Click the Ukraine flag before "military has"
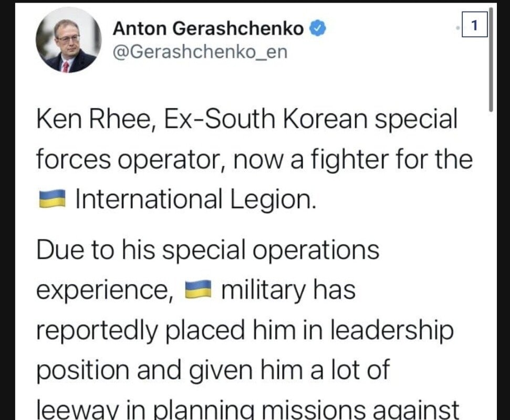Image resolution: width=510 pixels, height=420 pixels. pos(198,290)
